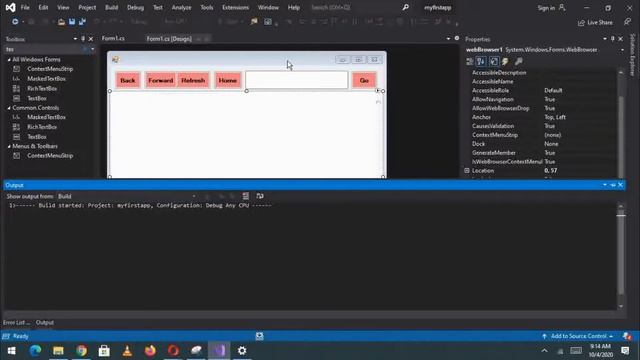Open the Output window options dropdown arrow

point(605,185)
